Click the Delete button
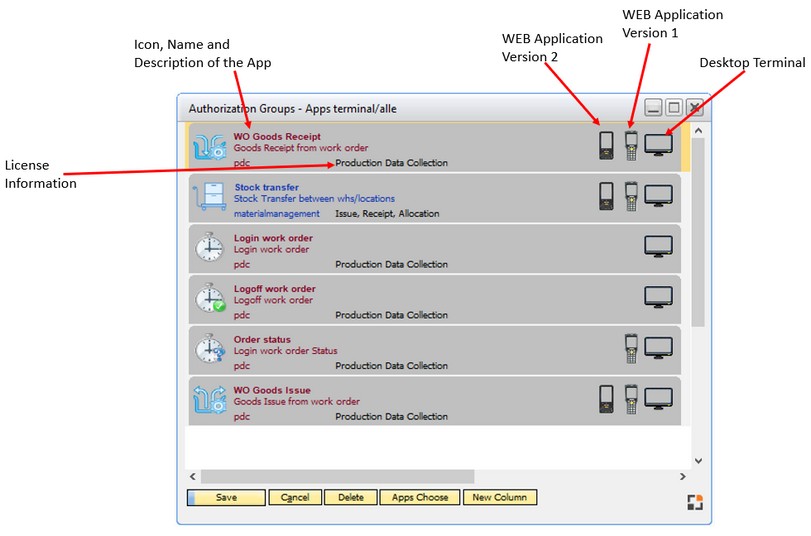Screen dimensions: 811x536 [x=350, y=497]
